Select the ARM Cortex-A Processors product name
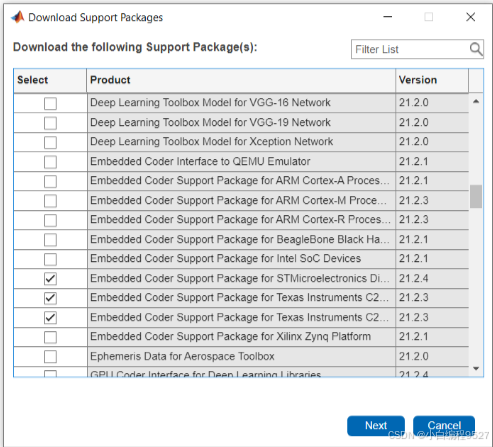Screen dimensions: 493x447 240,181
